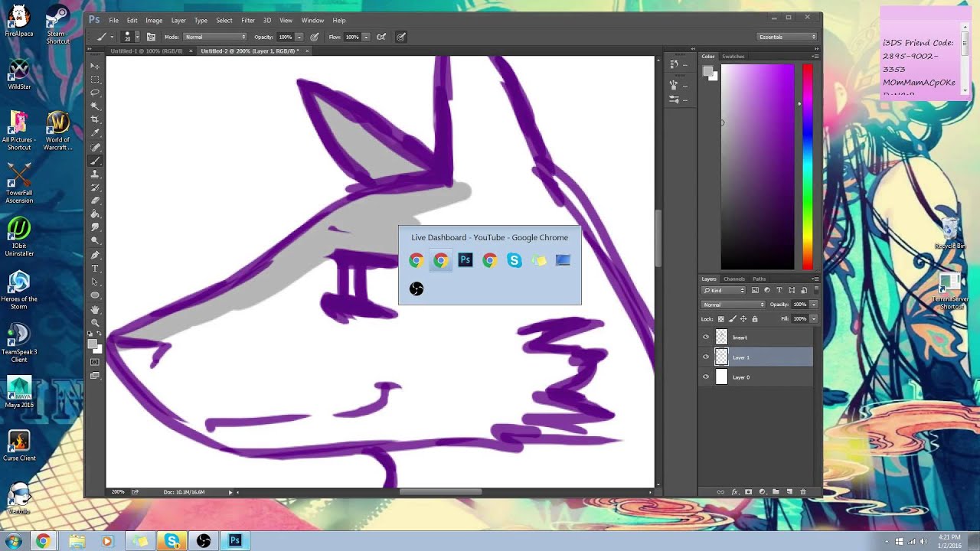The height and width of the screenshot is (551, 980).
Task: Open the brush preset picker arrow
Action: click(x=137, y=37)
